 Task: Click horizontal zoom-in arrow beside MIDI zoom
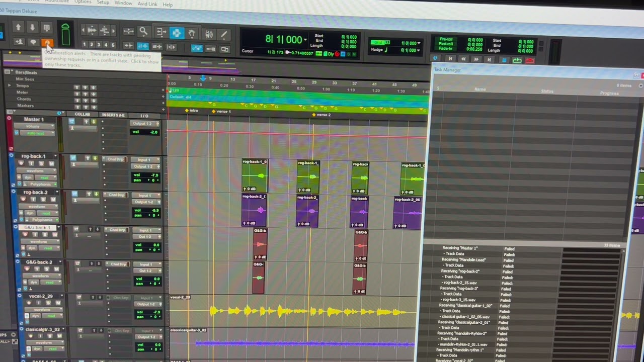coord(113,31)
